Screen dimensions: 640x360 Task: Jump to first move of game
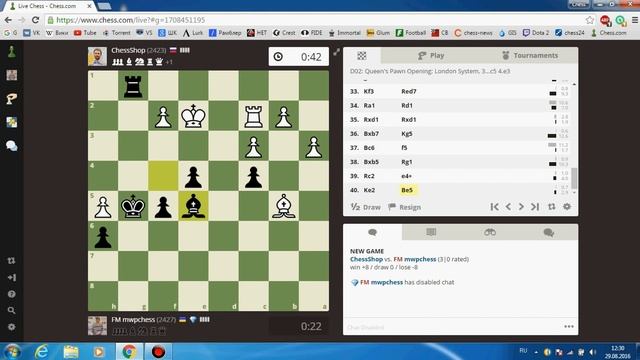coord(494,207)
